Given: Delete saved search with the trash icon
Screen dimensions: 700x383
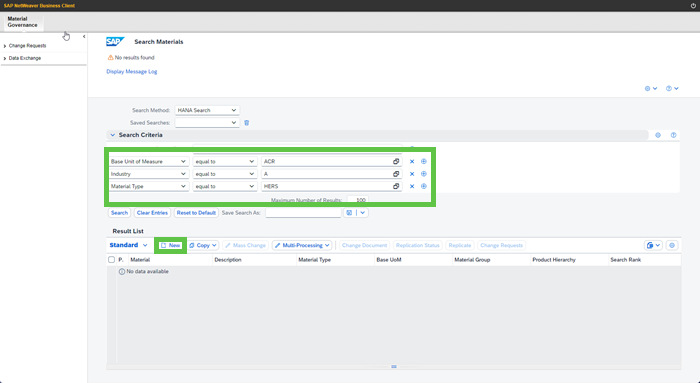Looking at the screenshot, I should pyautogui.click(x=246, y=123).
